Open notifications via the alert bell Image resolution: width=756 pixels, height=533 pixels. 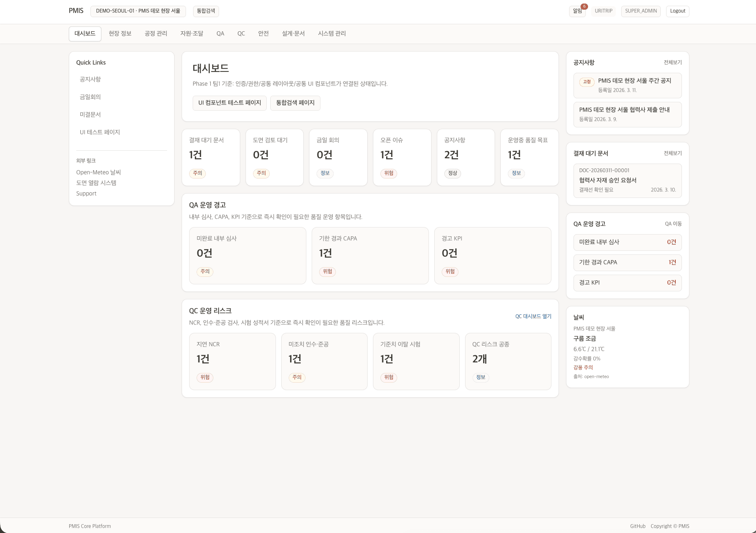[577, 11]
